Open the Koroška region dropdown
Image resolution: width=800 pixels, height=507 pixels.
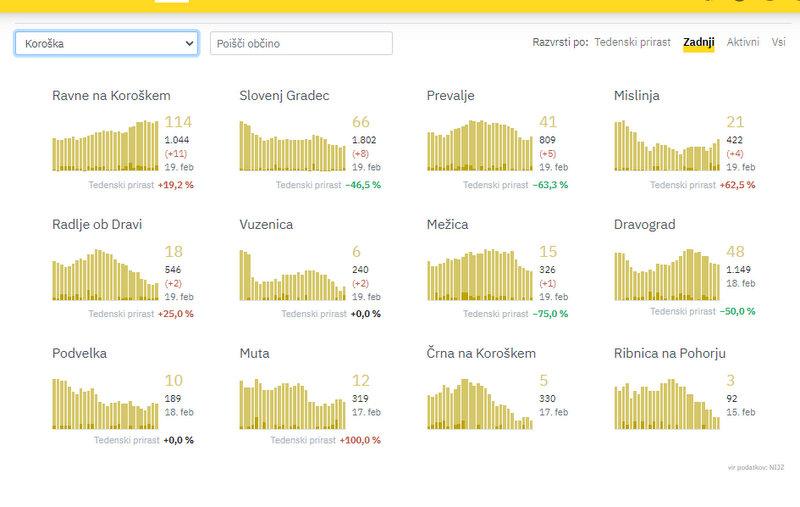click(x=106, y=43)
